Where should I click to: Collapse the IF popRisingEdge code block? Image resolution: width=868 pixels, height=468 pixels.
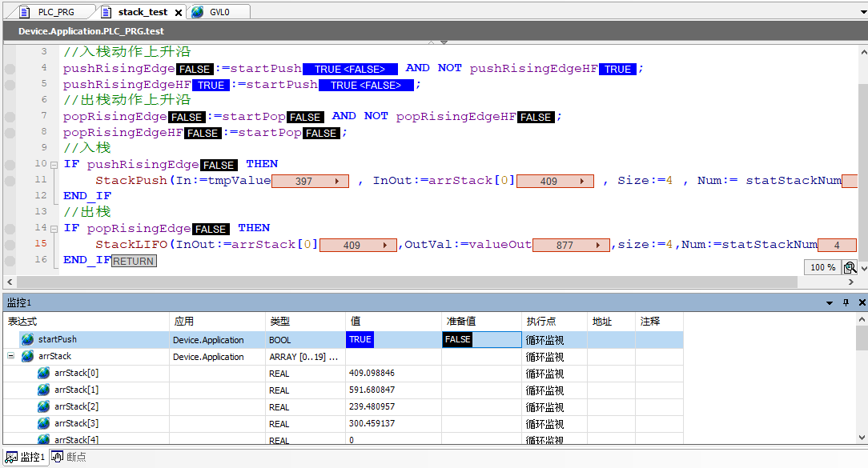pos(54,229)
